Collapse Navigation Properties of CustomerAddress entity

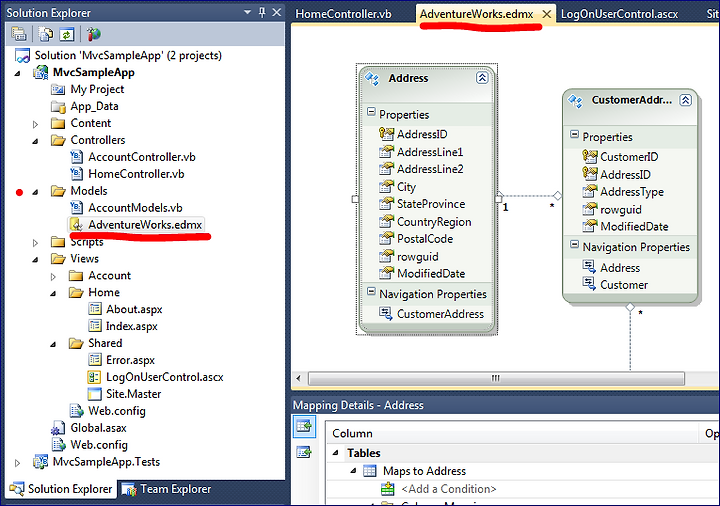[x=574, y=244]
